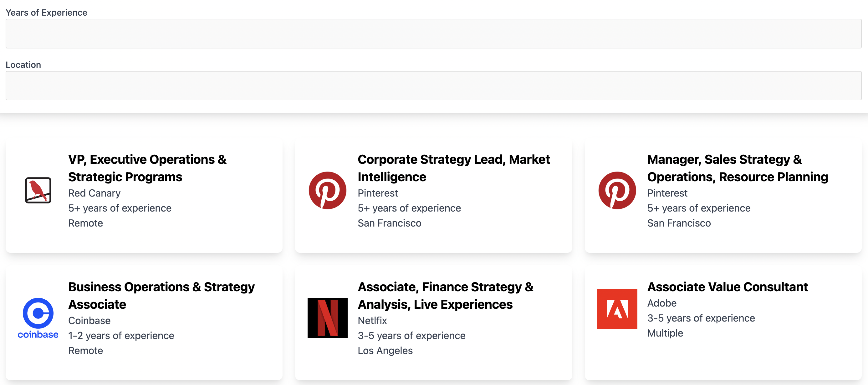Open Manager, Sales Strategy & Operations job title
Image resolution: width=868 pixels, height=385 pixels.
point(737,168)
